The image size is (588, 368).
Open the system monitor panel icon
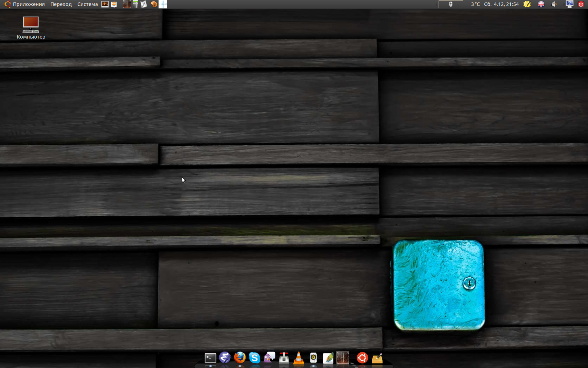click(x=105, y=4)
